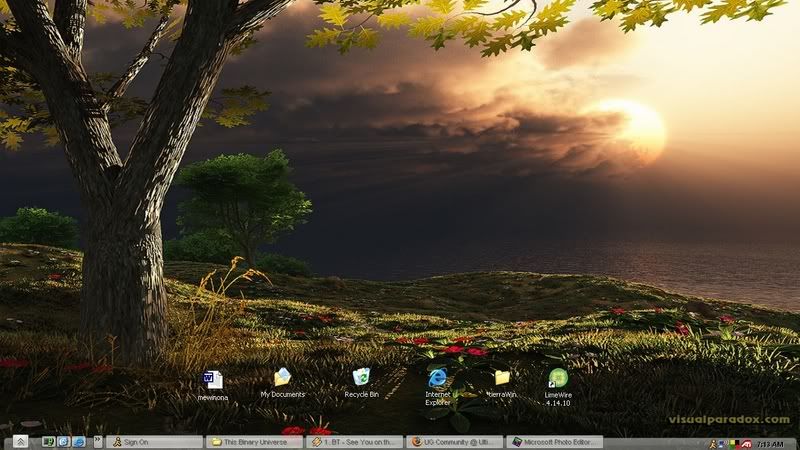Click the green and black tray icon

pos(735,444)
